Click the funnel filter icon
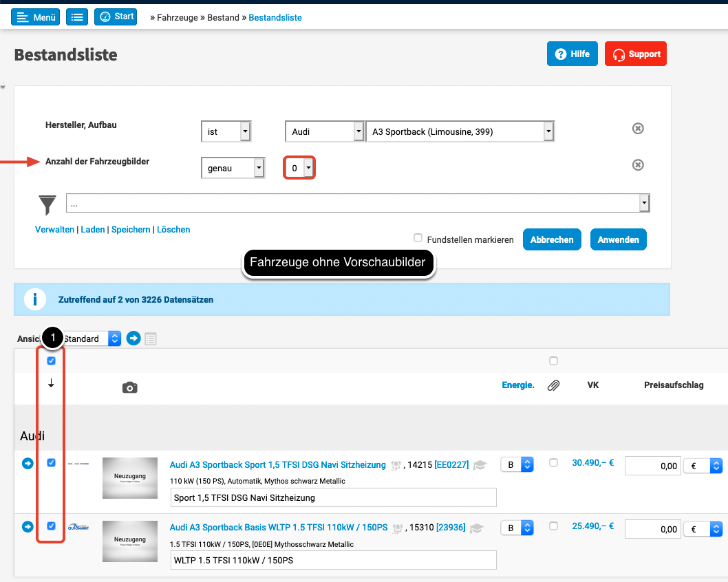 pos(47,205)
